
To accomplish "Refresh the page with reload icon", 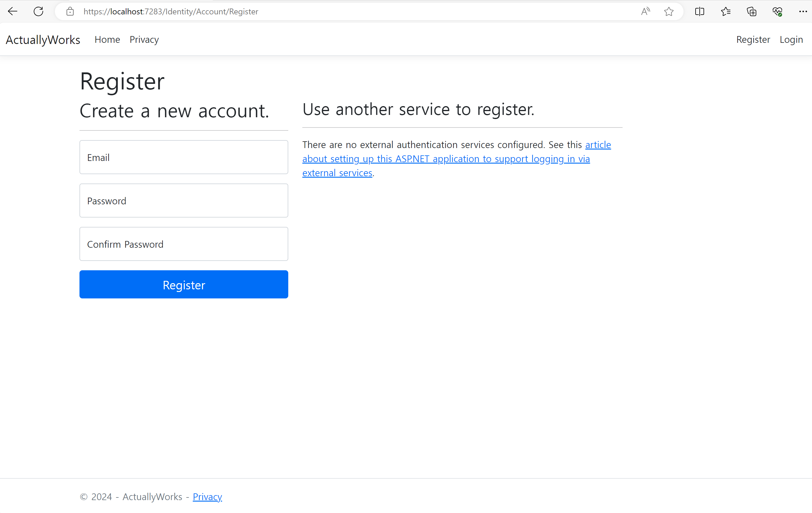I will click(38, 11).
